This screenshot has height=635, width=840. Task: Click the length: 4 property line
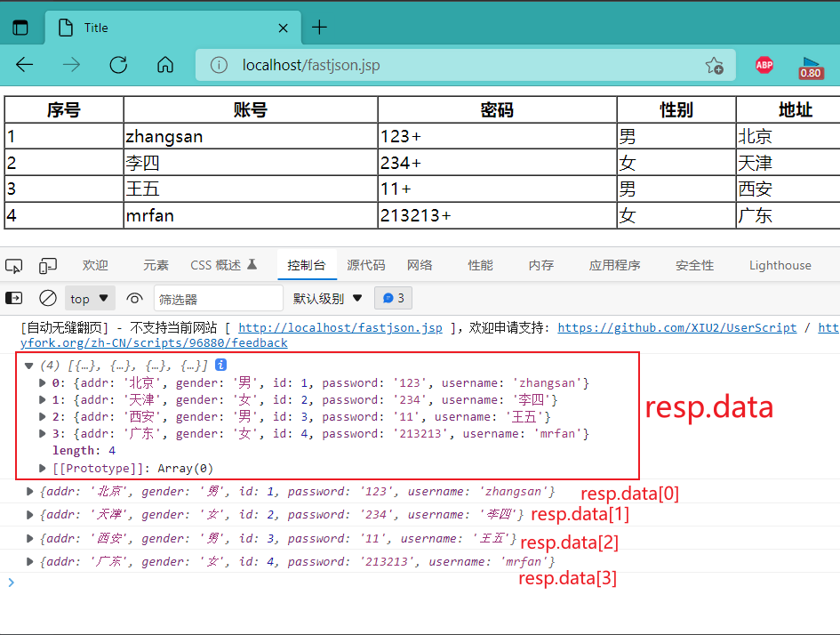[x=84, y=451]
